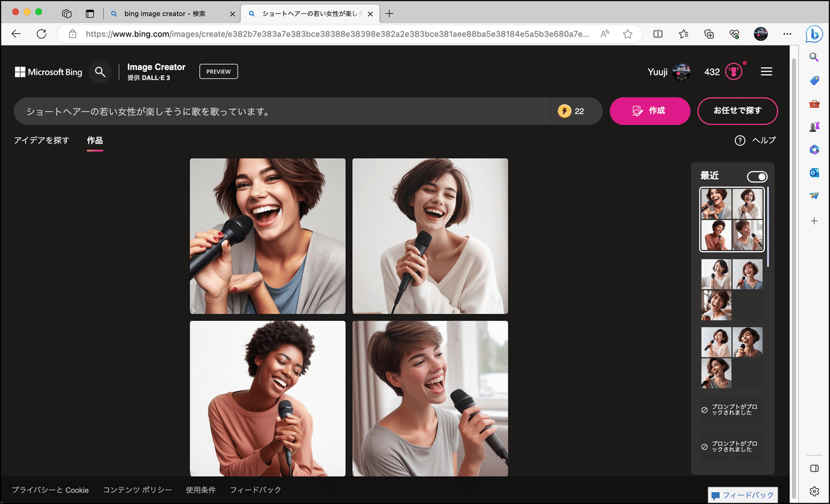
Task: Bookmark this page with the star icon
Action: [627, 34]
